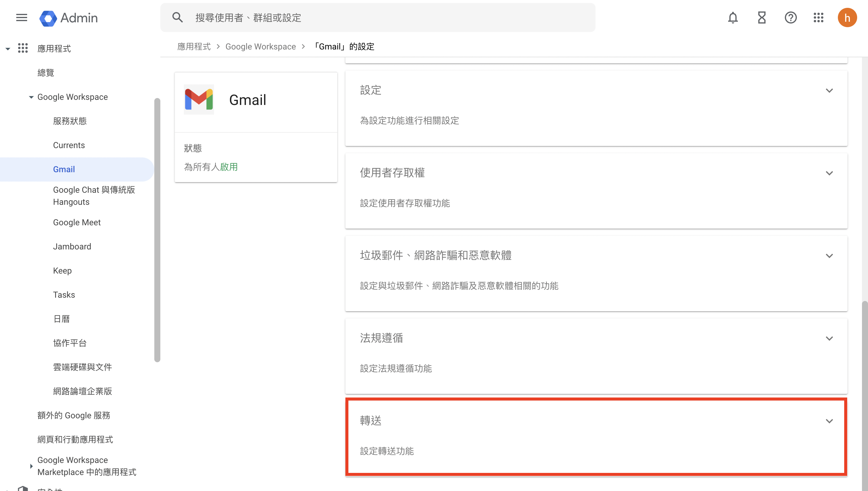Open 日曆 in the sidebar
This screenshot has width=868, height=491.
point(62,319)
